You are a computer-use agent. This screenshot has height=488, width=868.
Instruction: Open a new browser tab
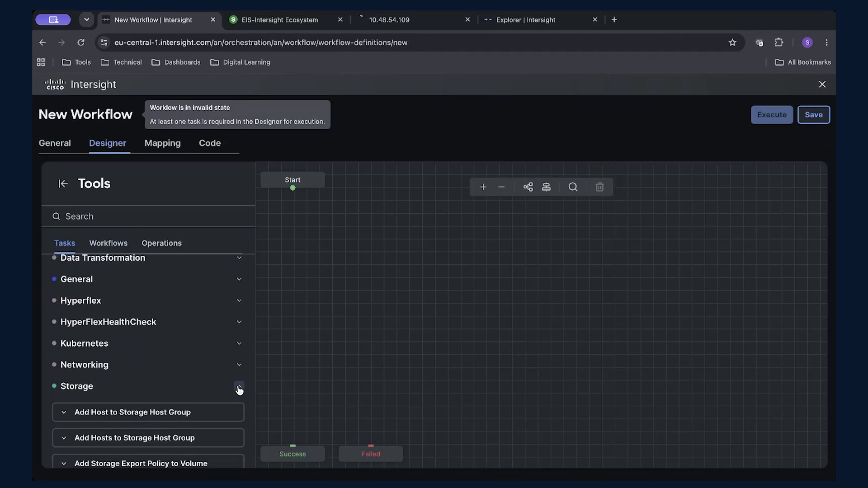coord(614,20)
